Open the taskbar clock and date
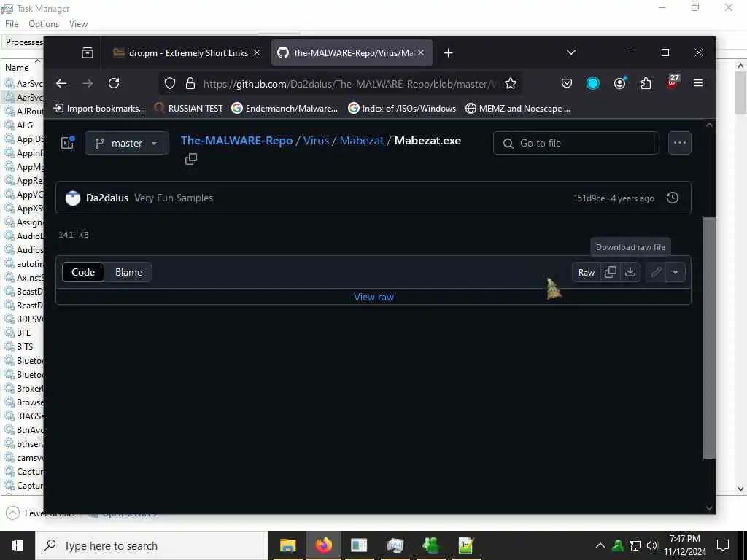The height and width of the screenshot is (560, 747). 684,545
